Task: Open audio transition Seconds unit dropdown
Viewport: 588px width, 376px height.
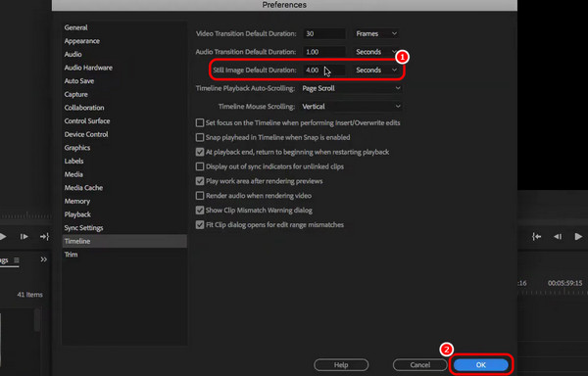Action: pos(376,52)
